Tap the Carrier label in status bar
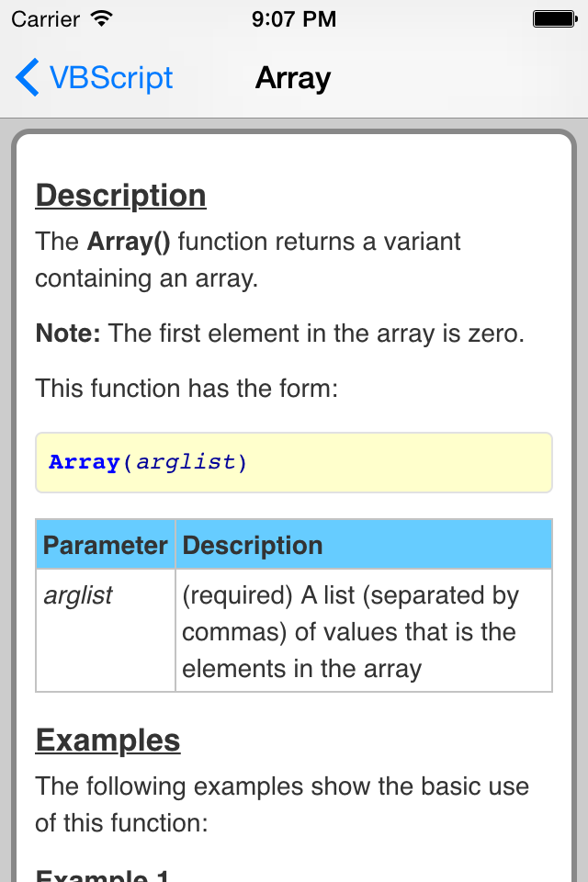The image size is (588, 882). tap(46, 18)
